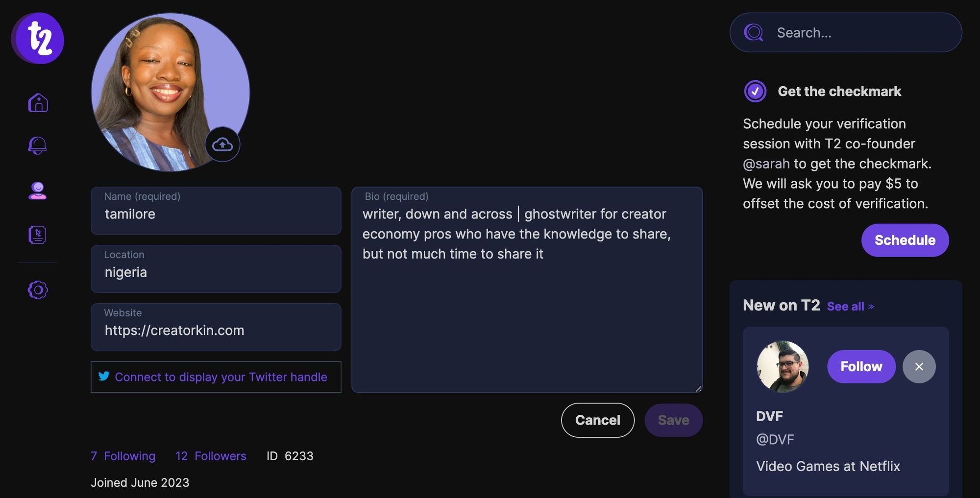Follow the DVF account
This screenshot has width=980, height=498.
861,366
